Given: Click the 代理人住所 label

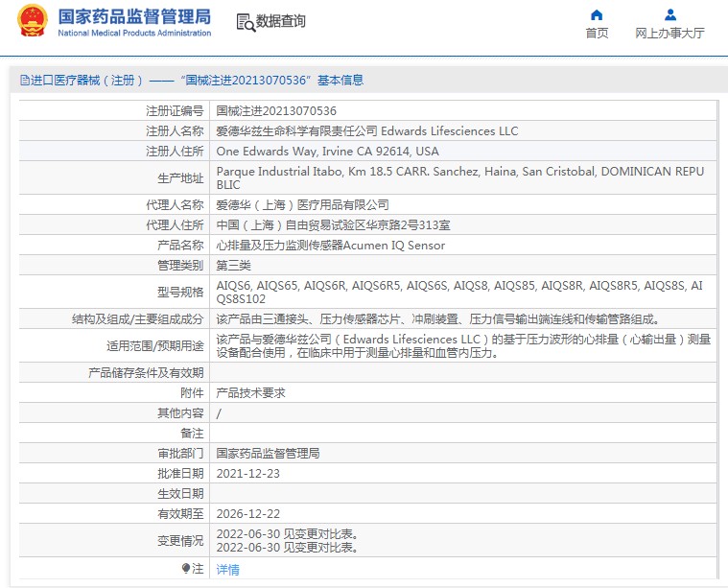Looking at the screenshot, I should pos(175,225).
